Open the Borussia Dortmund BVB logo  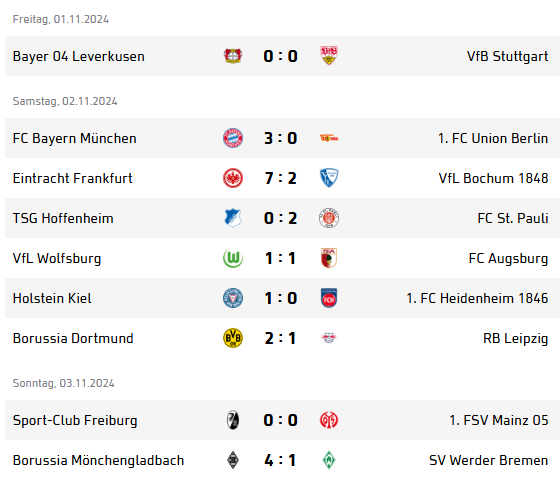pos(233,338)
